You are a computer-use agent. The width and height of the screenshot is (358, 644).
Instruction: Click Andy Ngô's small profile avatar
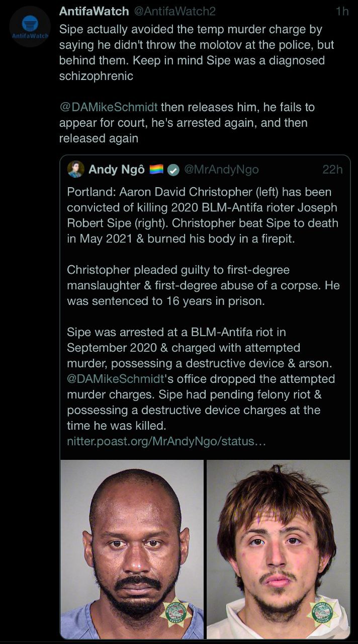76,170
